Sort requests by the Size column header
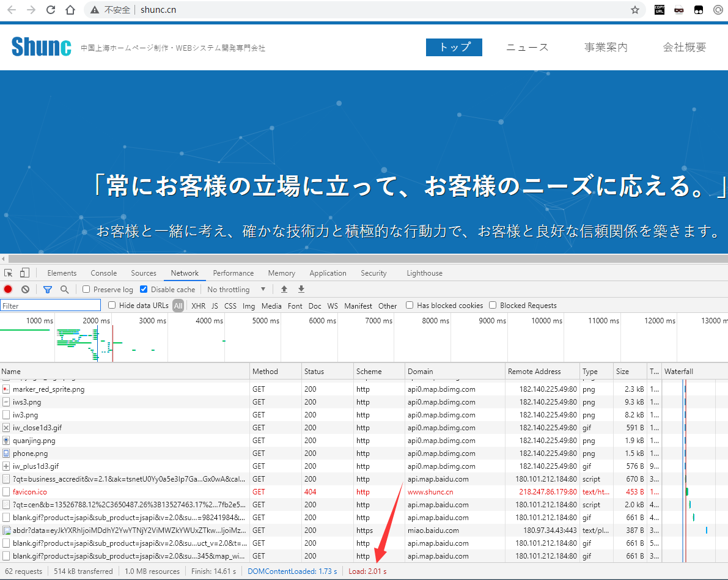 tap(622, 371)
